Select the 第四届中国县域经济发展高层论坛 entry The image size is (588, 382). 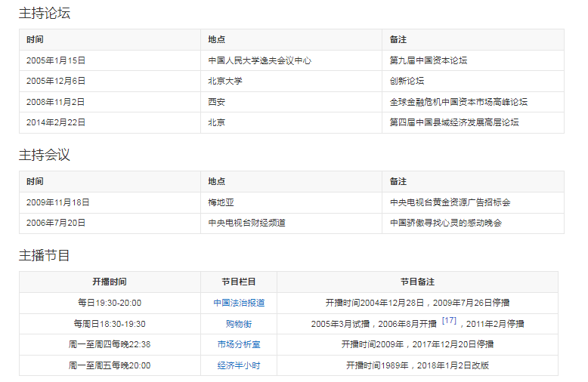pos(453,122)
